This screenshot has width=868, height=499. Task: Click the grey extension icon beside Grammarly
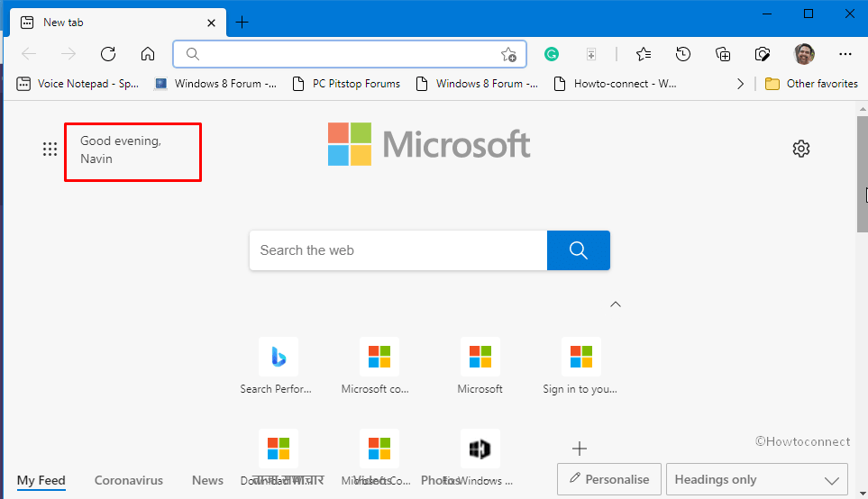point(591,54)
